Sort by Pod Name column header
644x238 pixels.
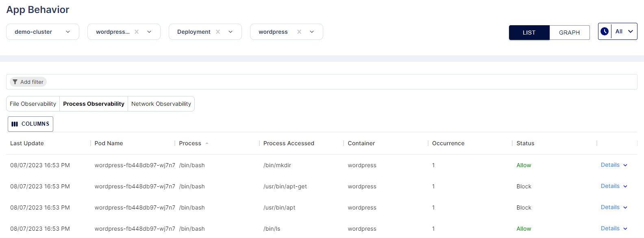tap(109, 143)
